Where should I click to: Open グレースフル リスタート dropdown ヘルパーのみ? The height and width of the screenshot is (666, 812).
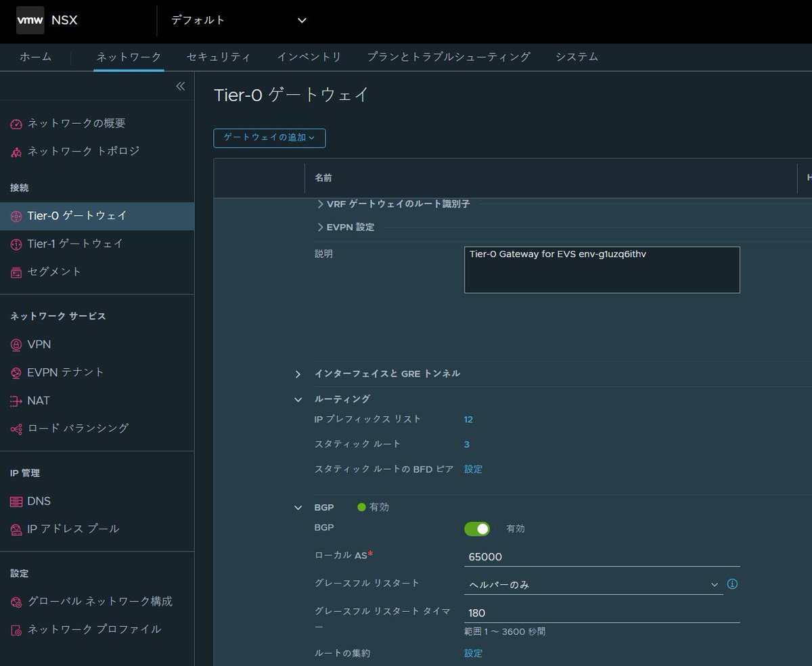tap(593, 584)
